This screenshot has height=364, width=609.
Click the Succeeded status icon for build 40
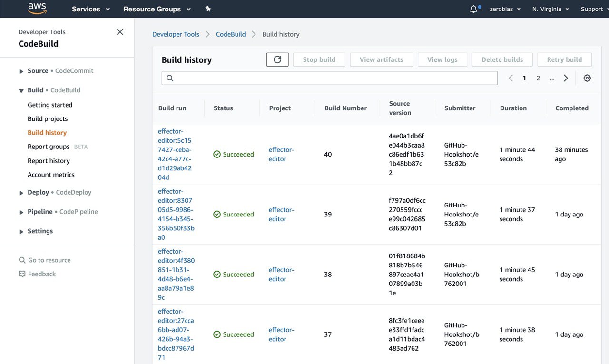pos(217,154)
